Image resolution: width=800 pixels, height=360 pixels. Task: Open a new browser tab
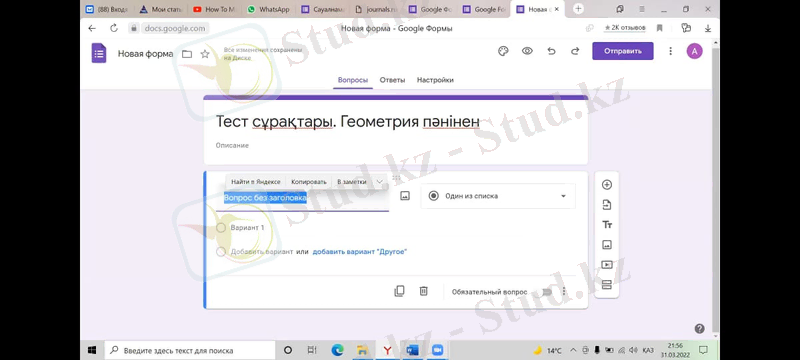[578, 9]
